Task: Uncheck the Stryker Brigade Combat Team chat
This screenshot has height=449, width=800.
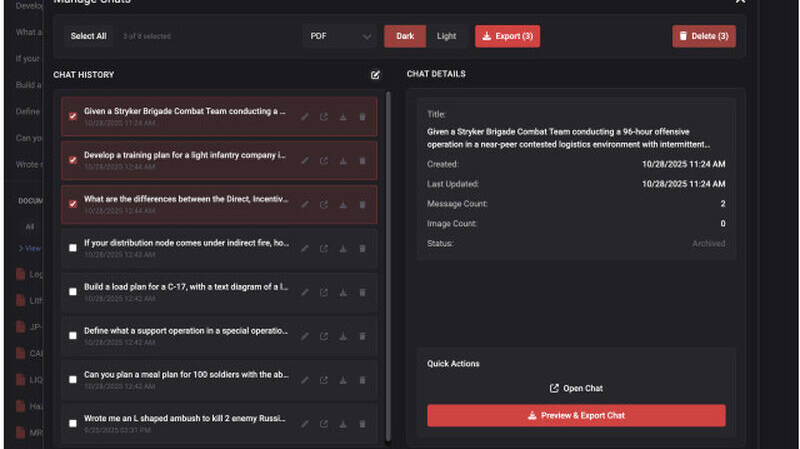Action: [x=73, y=116]
